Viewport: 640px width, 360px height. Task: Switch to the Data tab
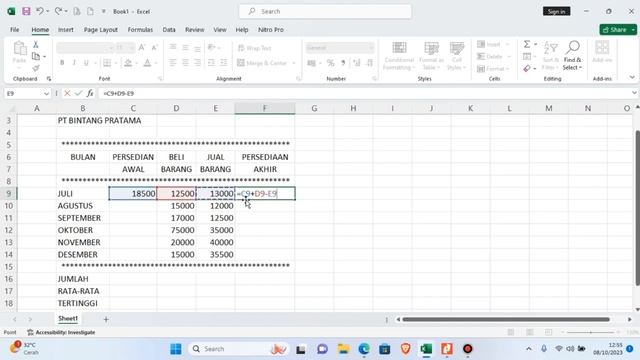169,30
